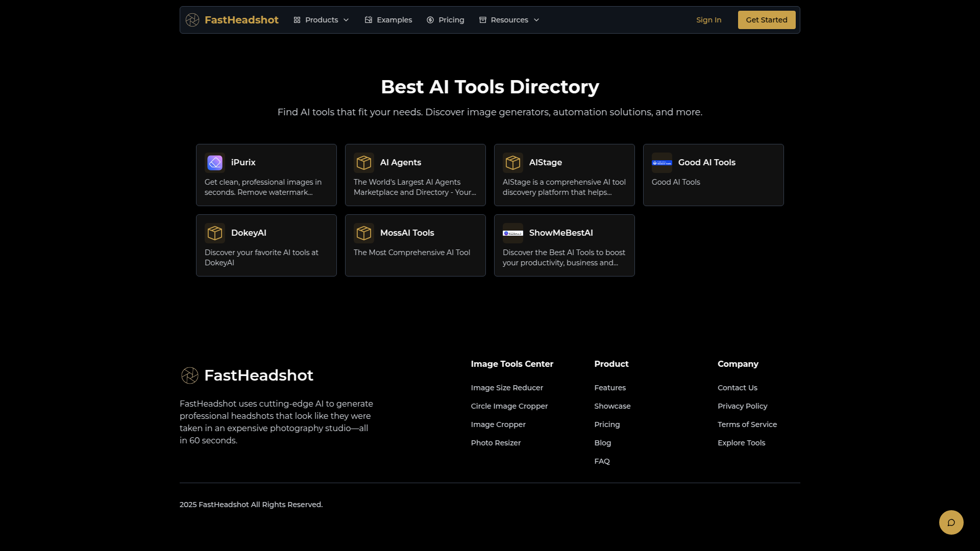980x551 pixels.
Task: Click the chevron next to Products
Action: pyautogui.click(x=346, y=20)
